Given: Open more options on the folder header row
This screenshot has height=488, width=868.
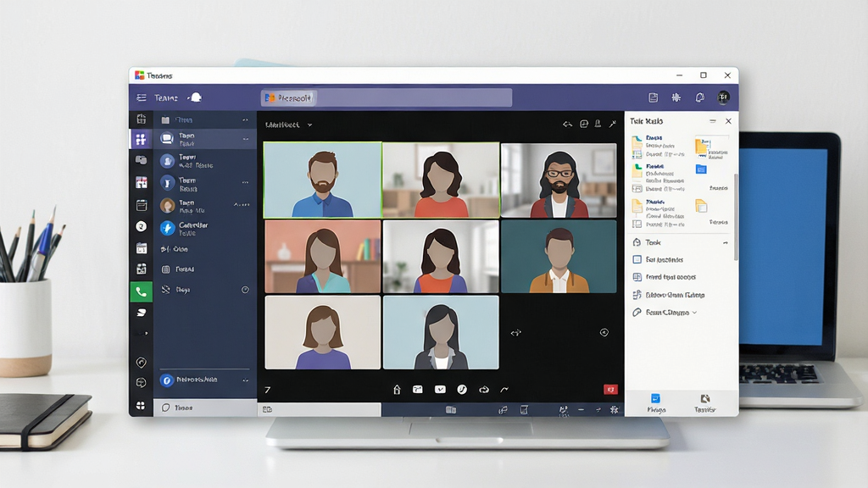Looking at the screenshot, I should point(245,119).
